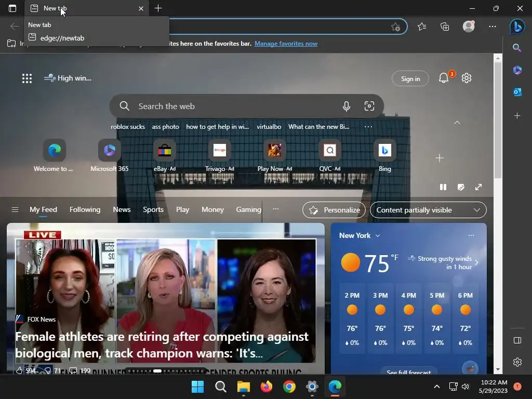The height and width of the screenshot is (399, 532).
Task: Open the Favorites list icon
Action: (x=422, y=26)
